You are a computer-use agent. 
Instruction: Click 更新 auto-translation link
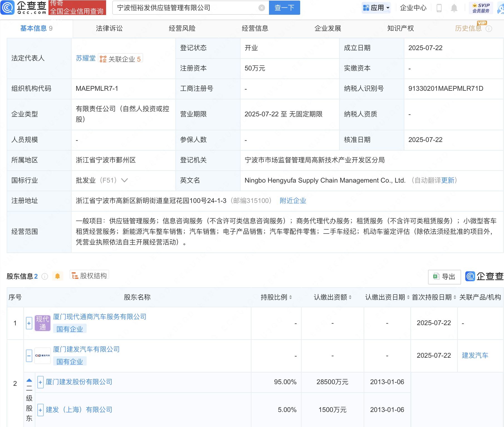tap(448, 180)
